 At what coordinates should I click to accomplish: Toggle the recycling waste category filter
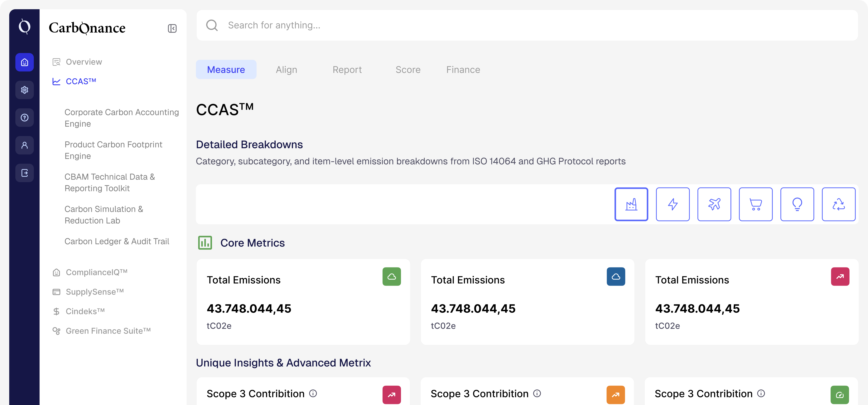839,204
